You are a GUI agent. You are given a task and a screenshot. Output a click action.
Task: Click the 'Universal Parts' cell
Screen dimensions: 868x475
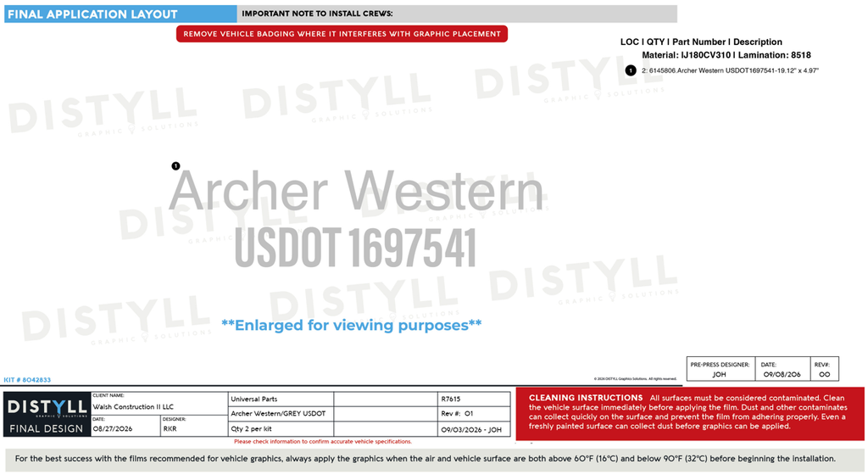(281, 400)
